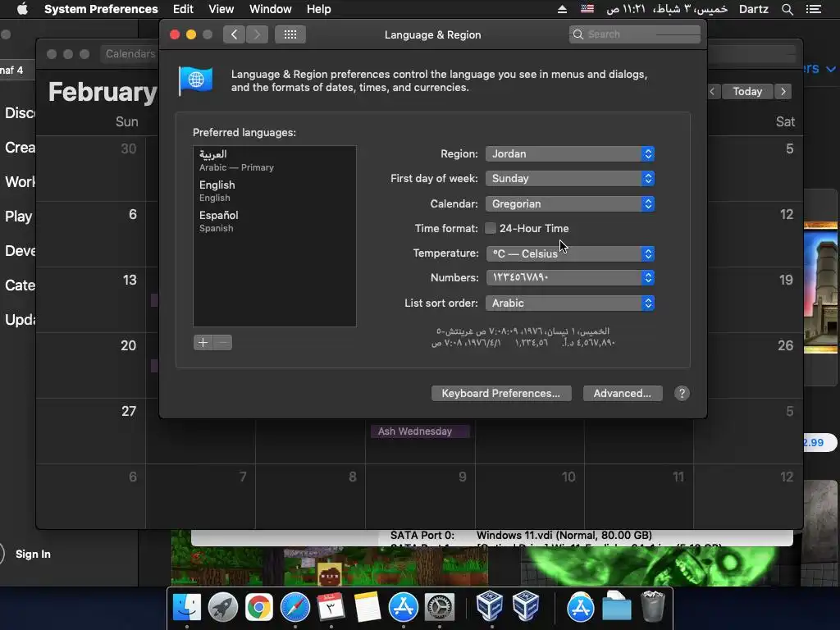Open List sort order dropdown

pos(570,303)
